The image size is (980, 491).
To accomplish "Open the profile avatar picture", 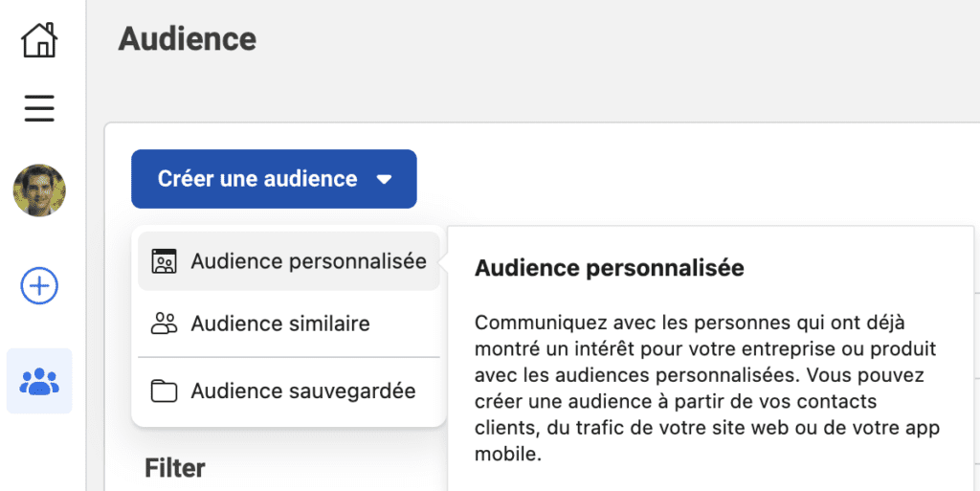I will click(39, 190).
